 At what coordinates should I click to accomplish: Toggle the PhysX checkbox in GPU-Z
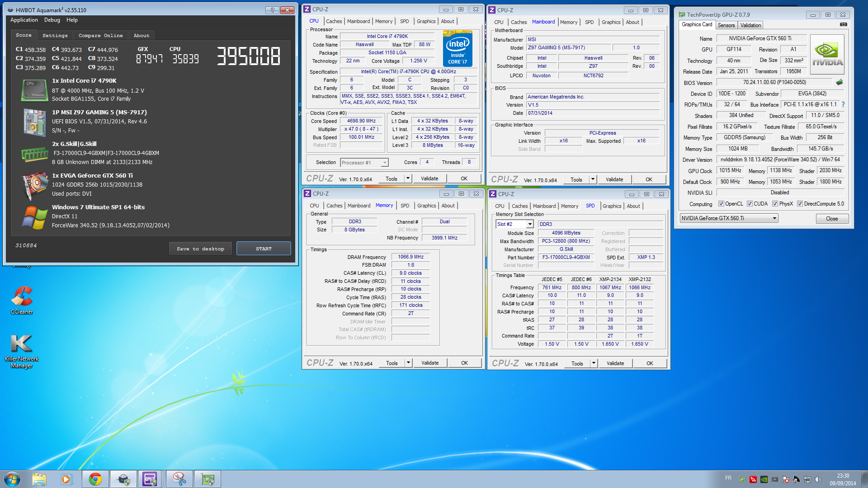click(x=775, y=204)
